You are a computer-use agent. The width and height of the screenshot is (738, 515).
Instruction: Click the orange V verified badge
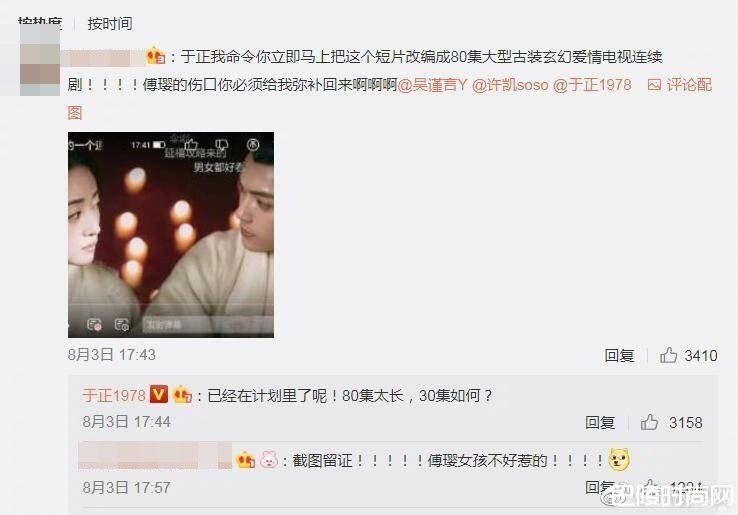[159, 394]
